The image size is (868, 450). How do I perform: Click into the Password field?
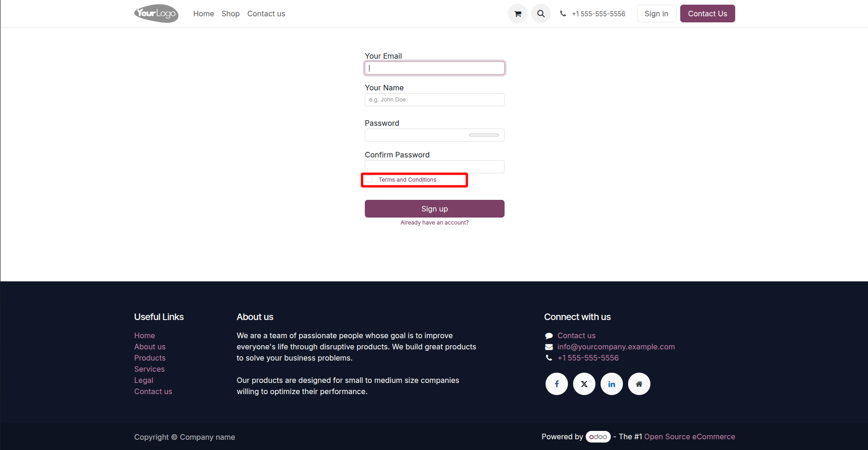point(417,135)
